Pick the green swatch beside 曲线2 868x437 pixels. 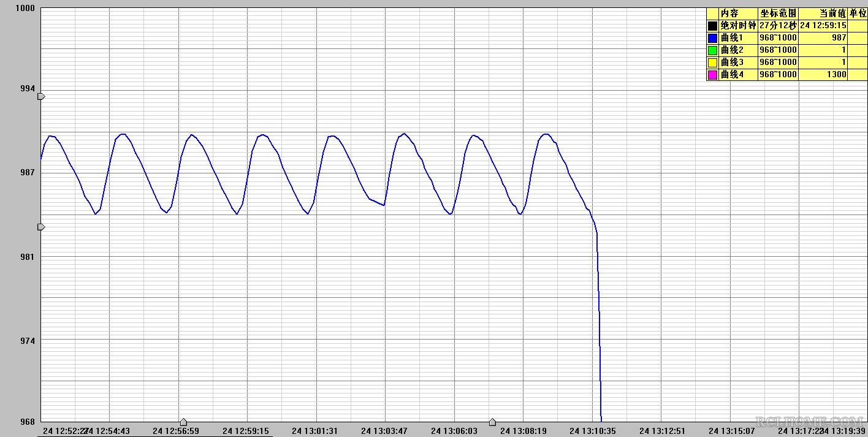pyautogui.click(x=712, y=50)
